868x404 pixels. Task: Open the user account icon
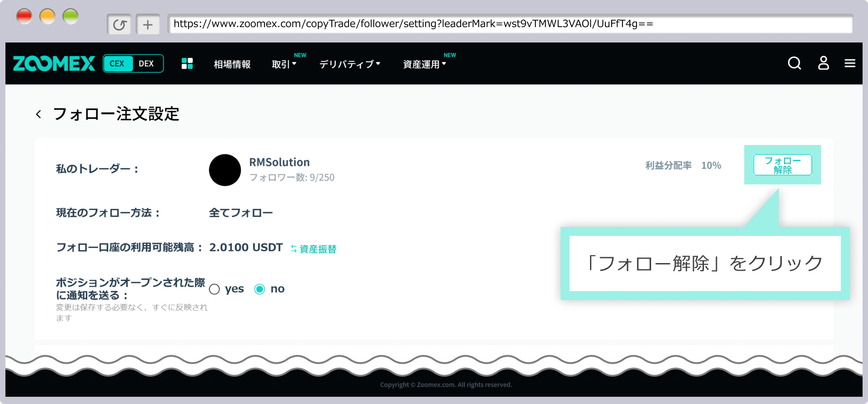pyautogui.click(x=823, y=63)
